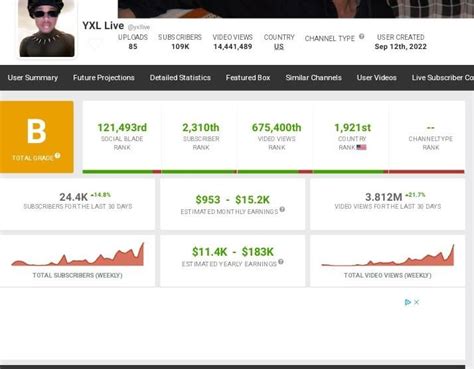Open the Live Subscriber Count tab
The width and height of the screenshot is (474, 369).
(x=443, y=78)
